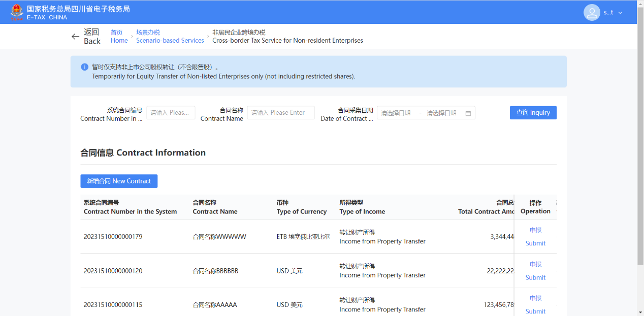Select the end date of contract
This screenshot has width=644, height=316.
(441, 113)
